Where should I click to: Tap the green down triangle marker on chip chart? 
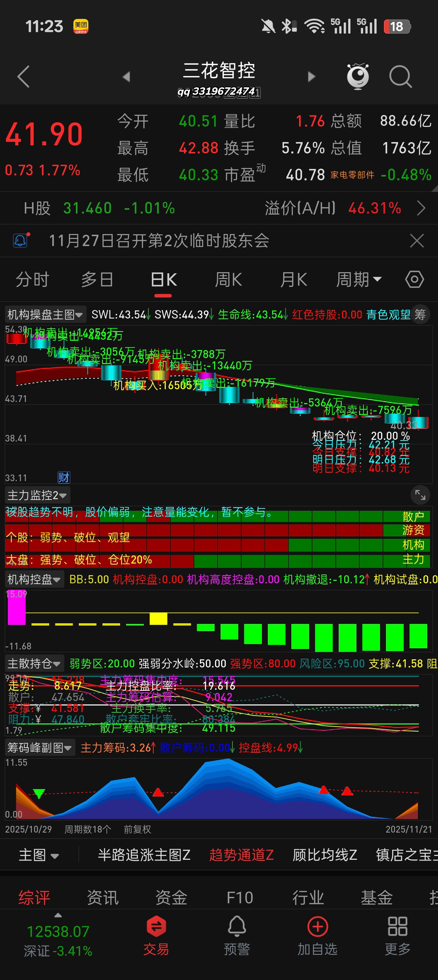point(39,793)
